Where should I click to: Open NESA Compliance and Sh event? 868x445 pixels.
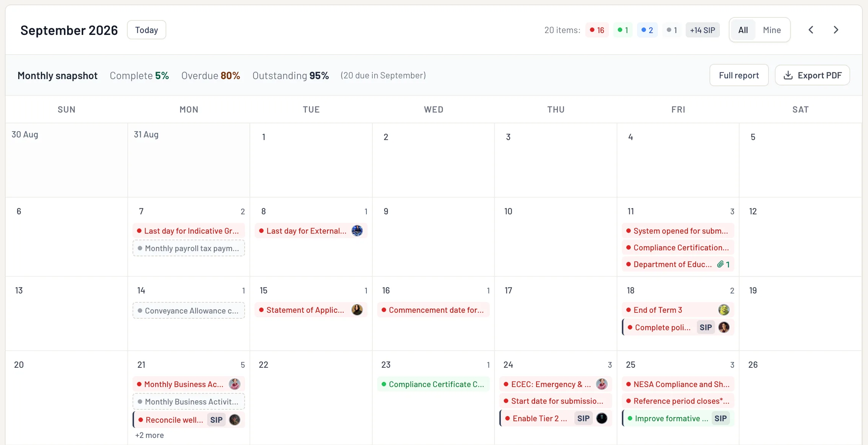[678, 384]
